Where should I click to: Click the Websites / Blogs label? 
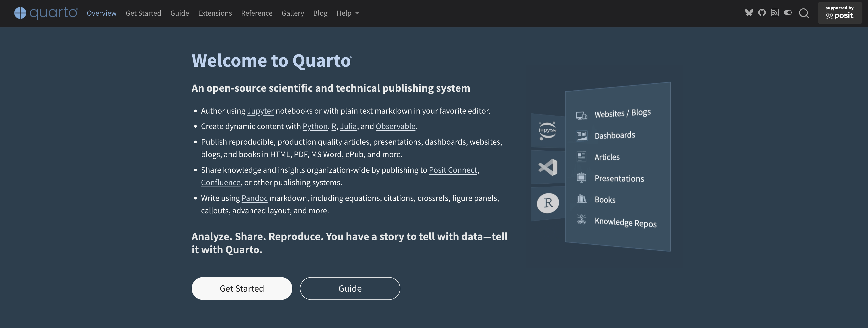[x=622, y=113]
